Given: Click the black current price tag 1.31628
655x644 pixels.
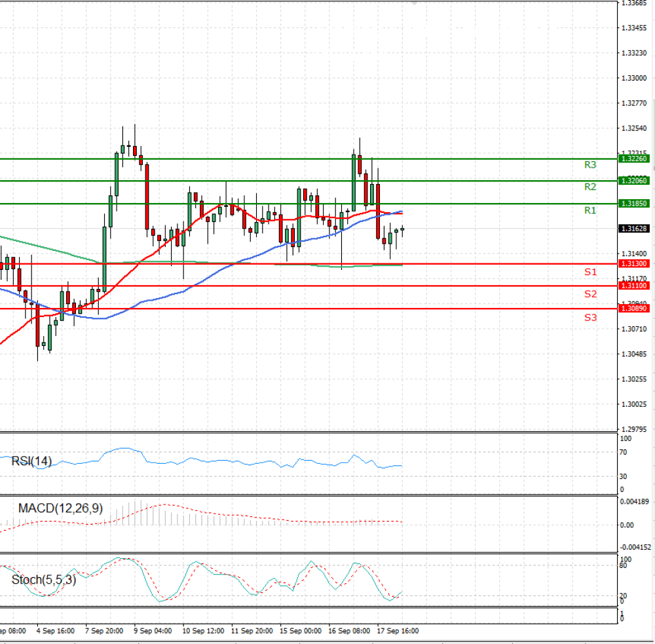Looking at the screenshot, I should [x=633, y=229].
